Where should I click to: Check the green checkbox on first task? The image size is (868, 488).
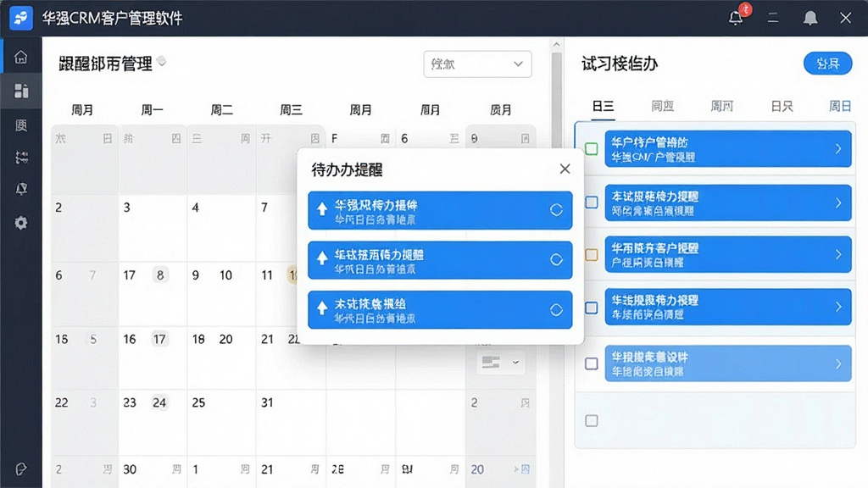click(591, 148)
